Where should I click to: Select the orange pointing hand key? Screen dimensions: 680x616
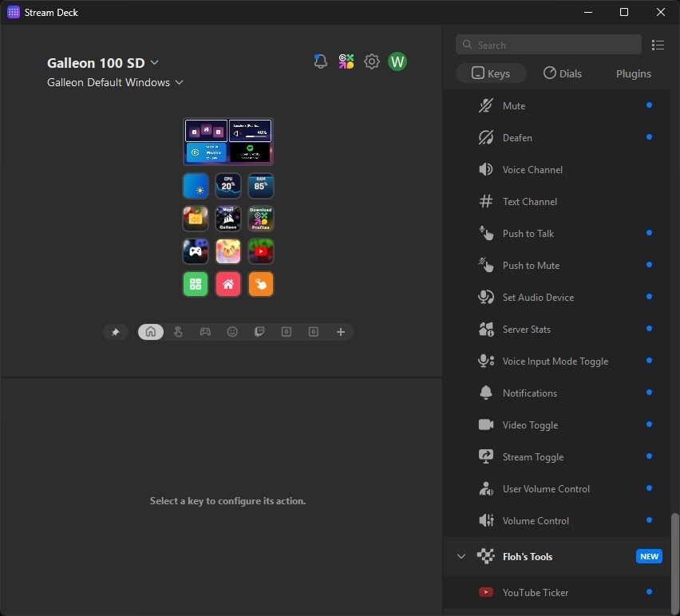261,284
